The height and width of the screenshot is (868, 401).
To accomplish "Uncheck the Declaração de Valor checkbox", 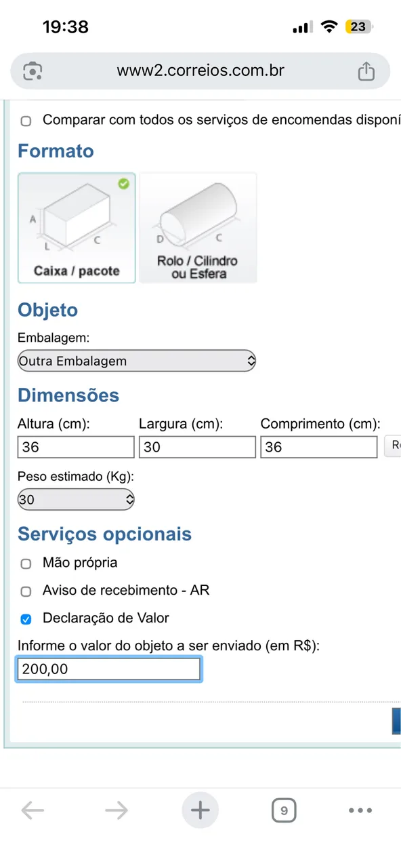I will coord(26,619).
